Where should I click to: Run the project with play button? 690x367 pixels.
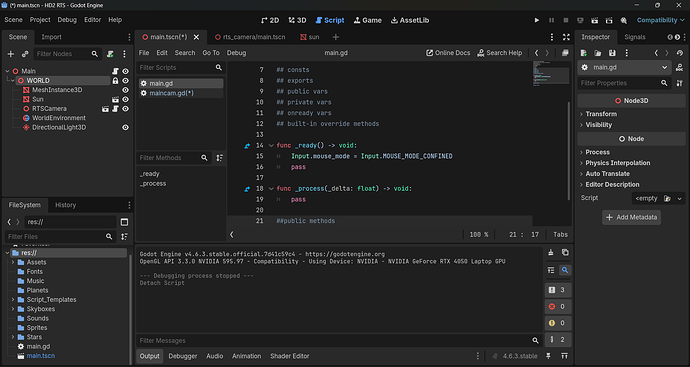[536, 20]
